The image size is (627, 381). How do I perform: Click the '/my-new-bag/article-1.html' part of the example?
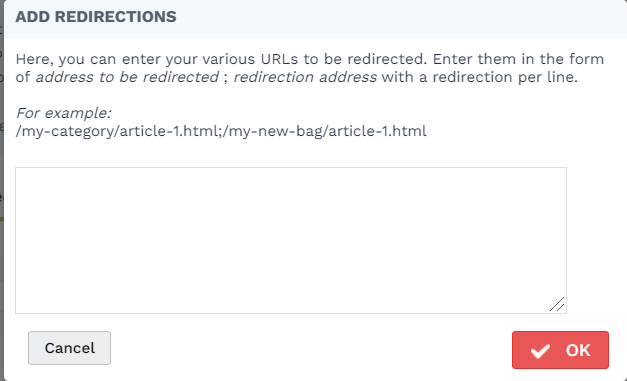(325, 131)
